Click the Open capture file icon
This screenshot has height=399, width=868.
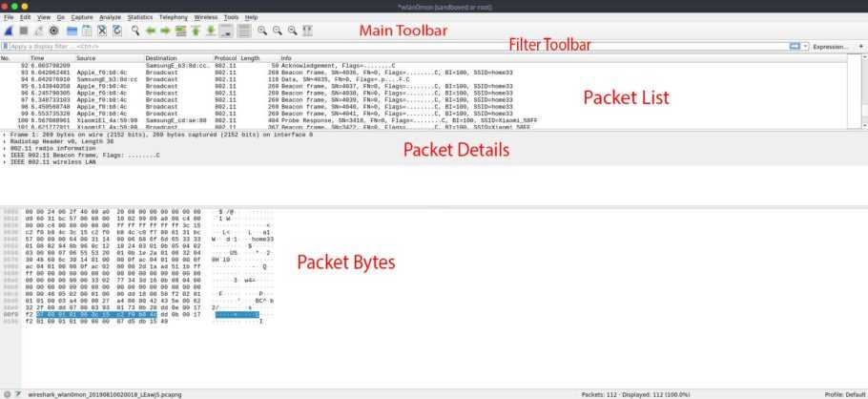pyautogui.click(x=72, y=31)
